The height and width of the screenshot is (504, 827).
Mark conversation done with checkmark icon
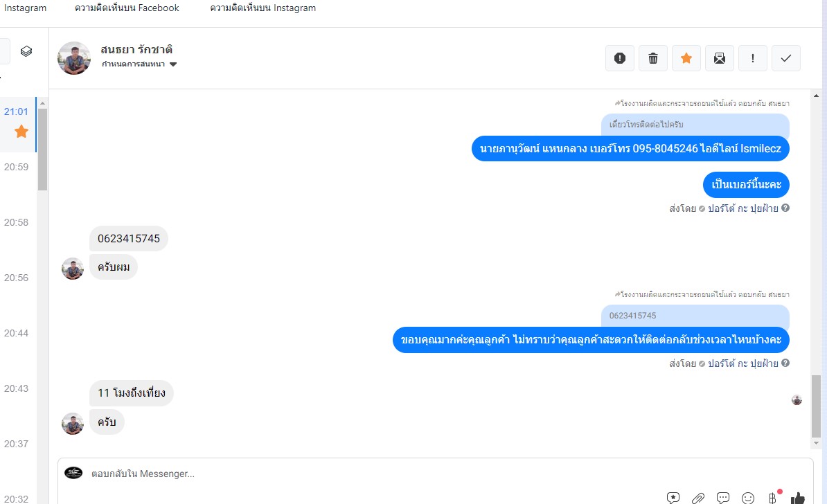(786, 58)
